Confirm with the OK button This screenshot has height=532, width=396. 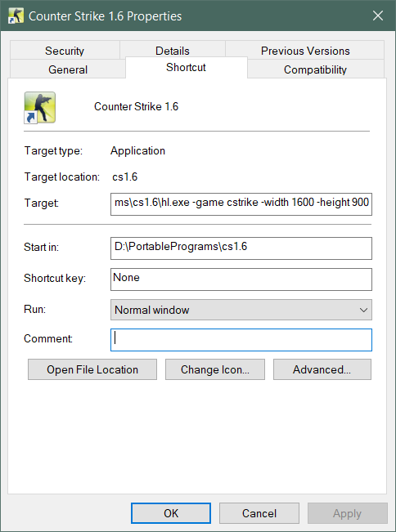click(x=171, y=513)
